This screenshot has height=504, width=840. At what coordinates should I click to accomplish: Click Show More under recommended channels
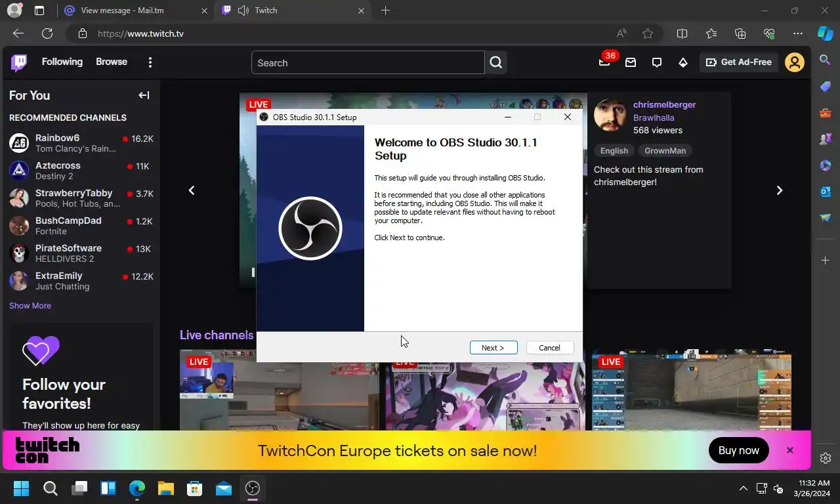tap(30, 305)
